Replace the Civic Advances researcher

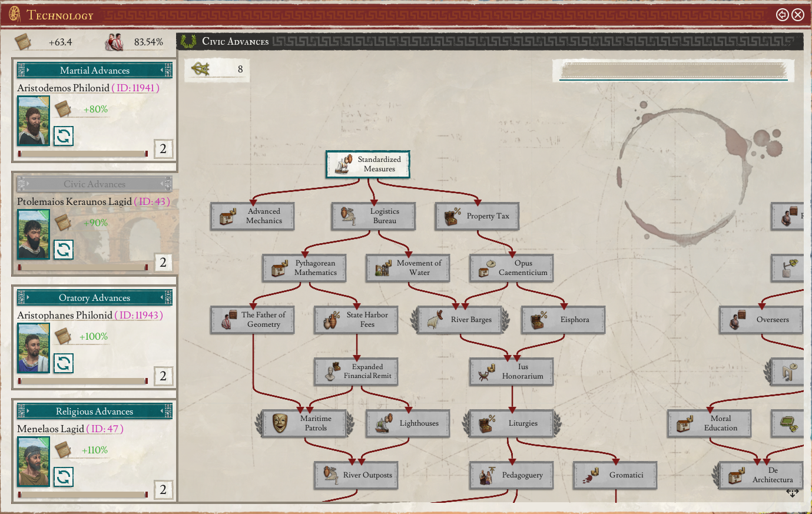tap(64, 250)
